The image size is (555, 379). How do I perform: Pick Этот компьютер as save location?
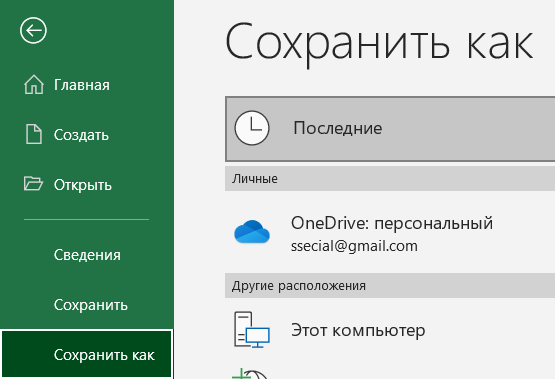358,331
